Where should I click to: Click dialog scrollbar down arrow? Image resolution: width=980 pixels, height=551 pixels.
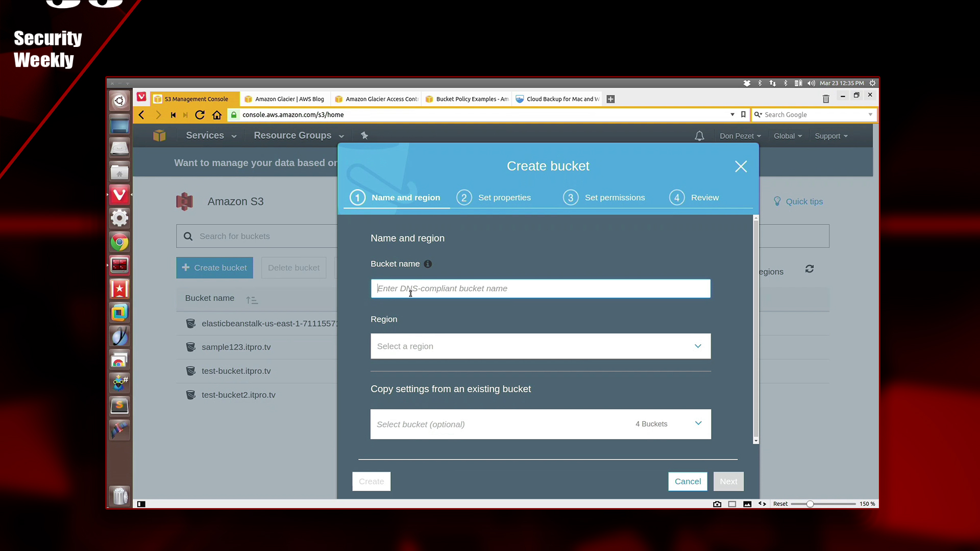pos(756,441)
